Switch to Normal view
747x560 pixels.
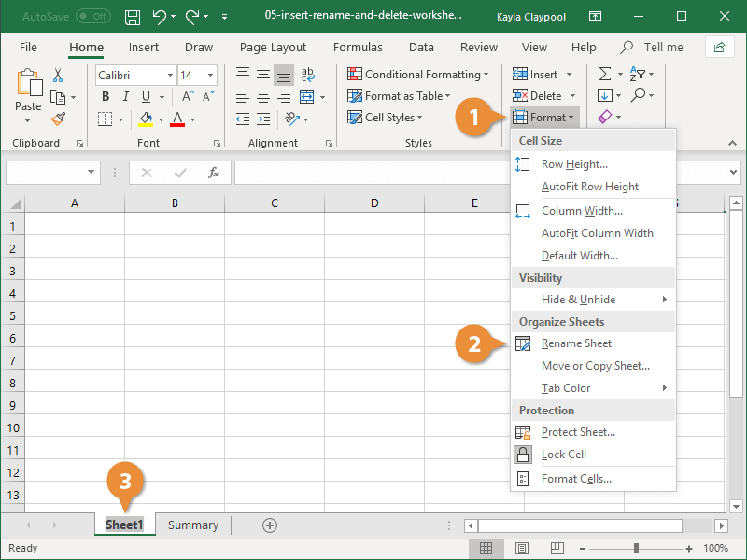(486, 549)
